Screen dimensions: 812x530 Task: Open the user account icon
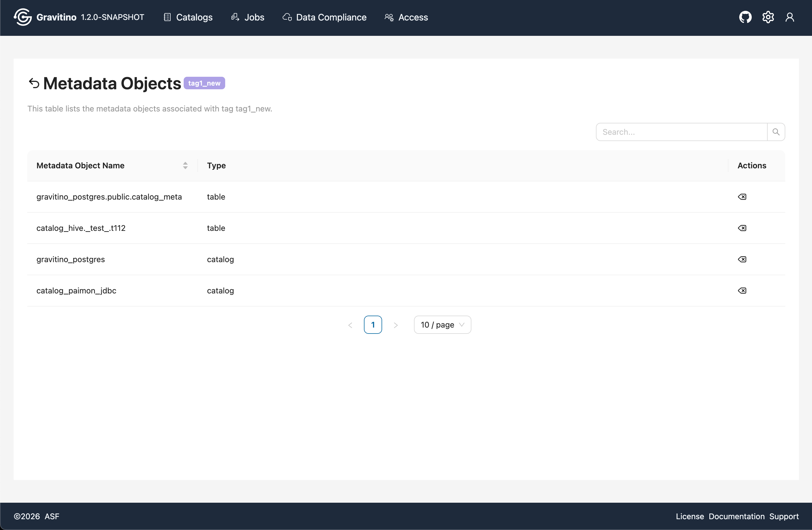coord(790,17)
